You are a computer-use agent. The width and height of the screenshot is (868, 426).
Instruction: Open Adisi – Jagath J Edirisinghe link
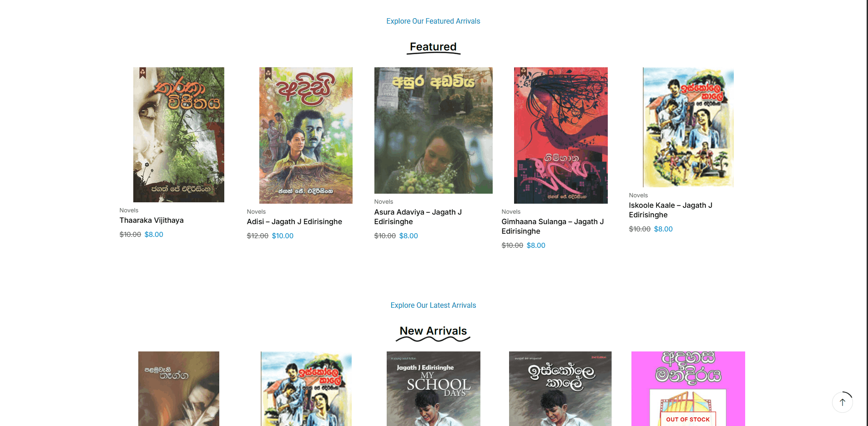294,222
